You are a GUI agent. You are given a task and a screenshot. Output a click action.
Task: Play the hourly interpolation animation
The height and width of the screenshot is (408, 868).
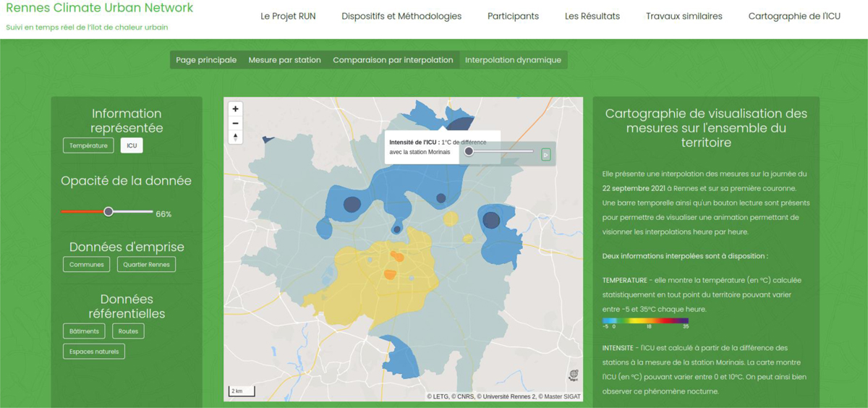tap(546, 154)
